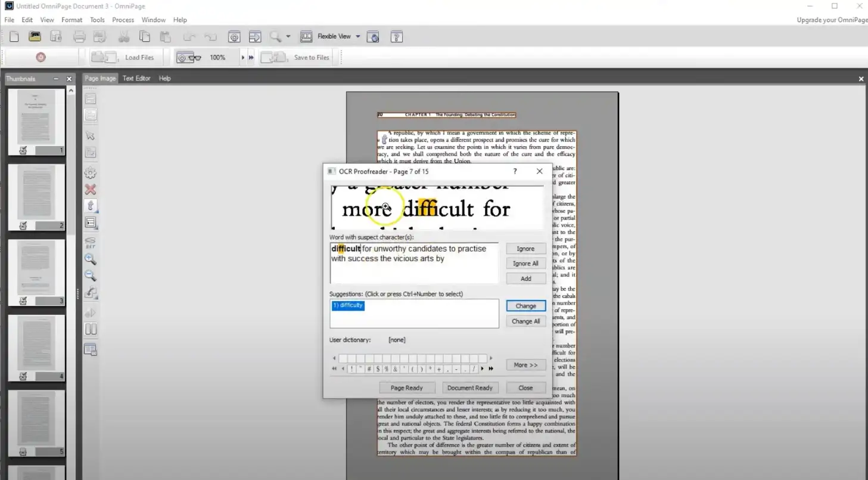
Task: Select the zoom out magnifier tool
Action: coord(91,275)
